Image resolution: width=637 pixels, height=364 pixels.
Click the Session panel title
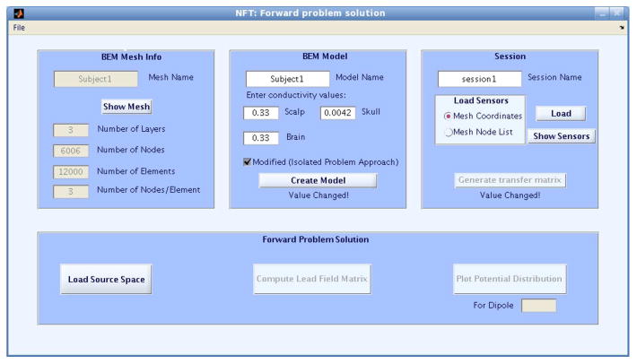(x=510, y=56)
